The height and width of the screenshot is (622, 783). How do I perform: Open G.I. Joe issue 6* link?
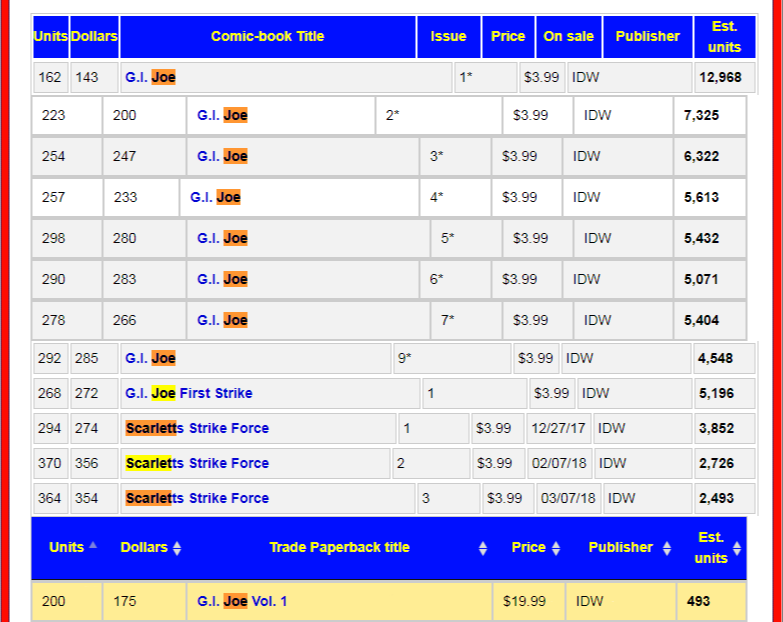(x=222, y=279)
